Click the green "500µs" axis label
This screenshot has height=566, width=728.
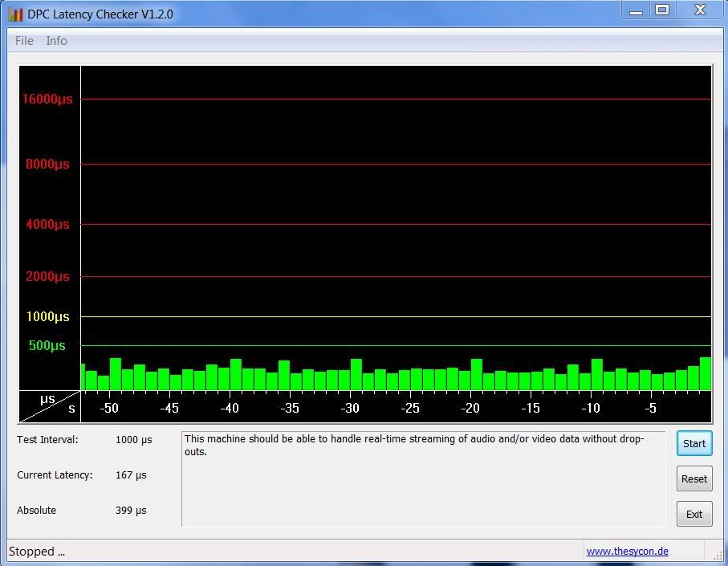pyautogui.click(x=47, y=345)
